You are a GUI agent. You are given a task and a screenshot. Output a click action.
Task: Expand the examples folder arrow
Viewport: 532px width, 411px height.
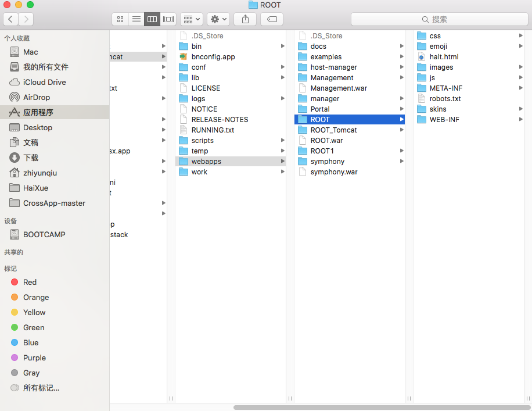pos(402,57)
